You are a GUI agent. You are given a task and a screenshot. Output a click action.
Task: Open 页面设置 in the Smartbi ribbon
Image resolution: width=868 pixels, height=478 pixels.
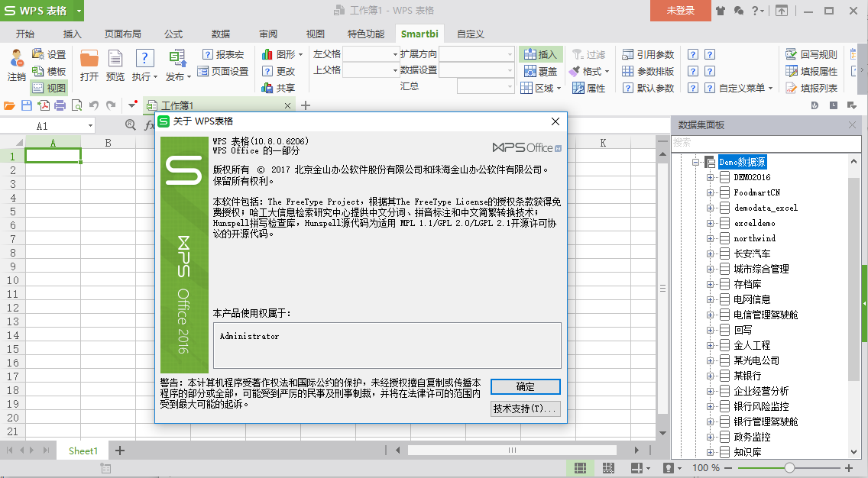click(x=223, y=71)
